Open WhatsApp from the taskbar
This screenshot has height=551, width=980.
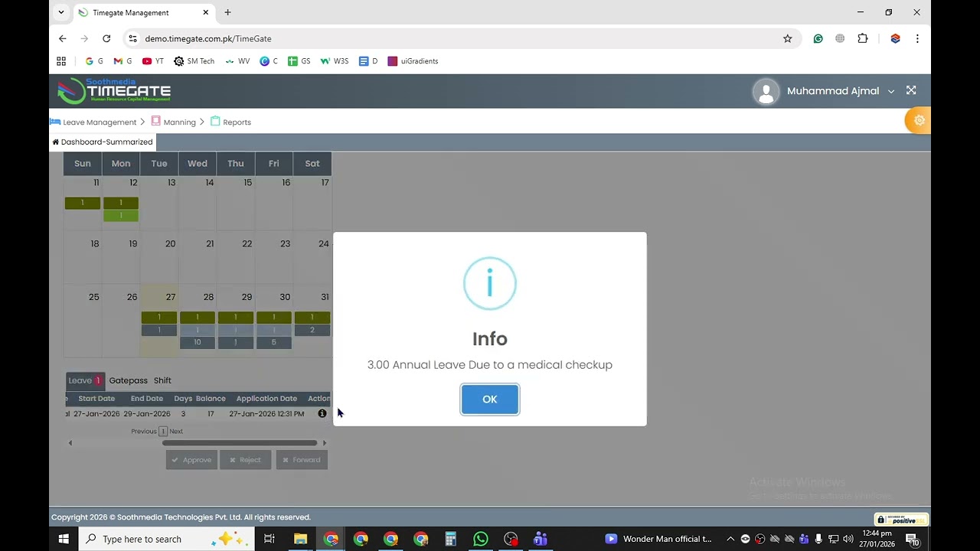(480, 539)
